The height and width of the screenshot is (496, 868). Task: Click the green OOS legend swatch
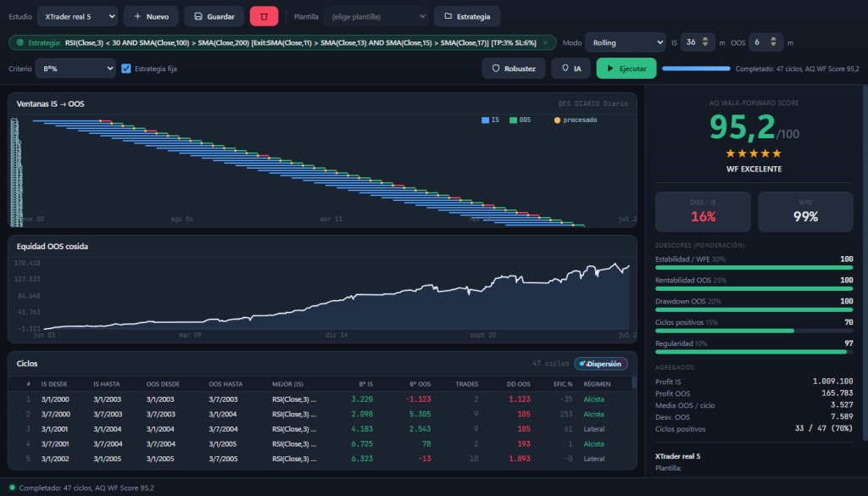pyautogui.click(x=513, y=120)
